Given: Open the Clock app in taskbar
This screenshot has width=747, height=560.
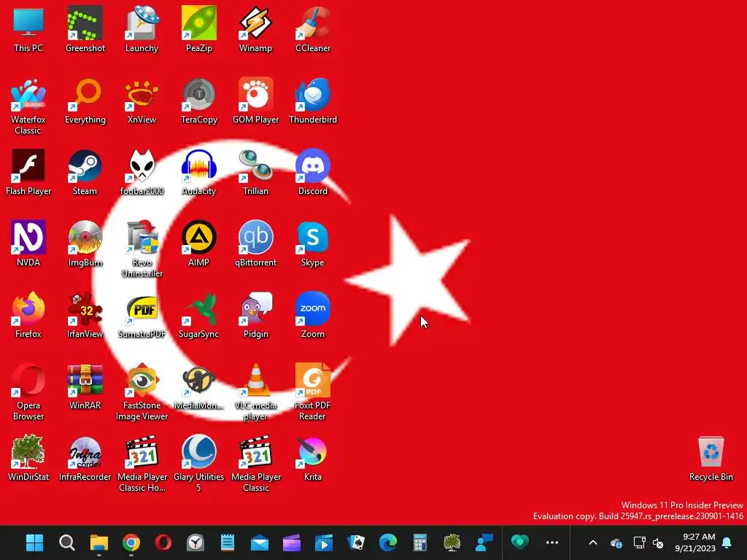Looking at the screenshot, I should coord(196,542).
